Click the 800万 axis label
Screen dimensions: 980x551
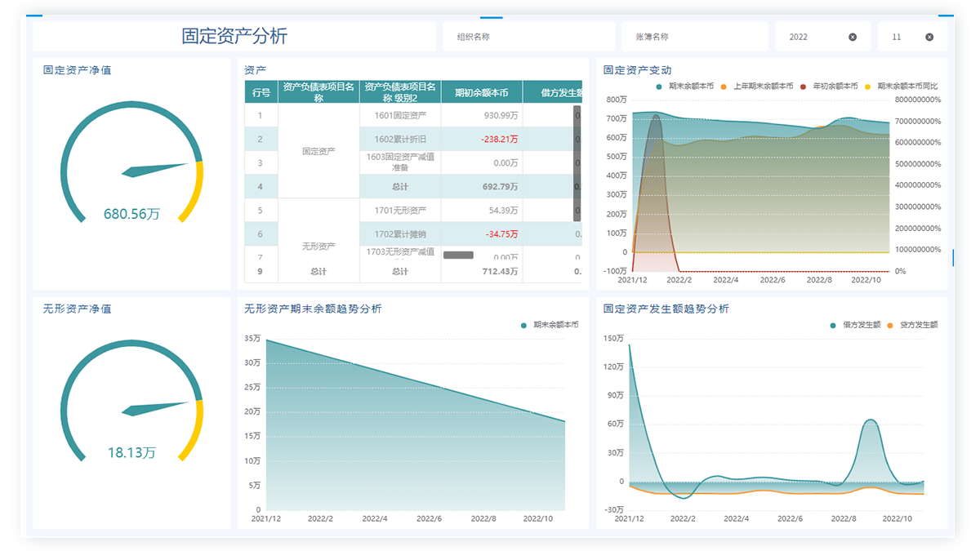click(x=617, y=99)
